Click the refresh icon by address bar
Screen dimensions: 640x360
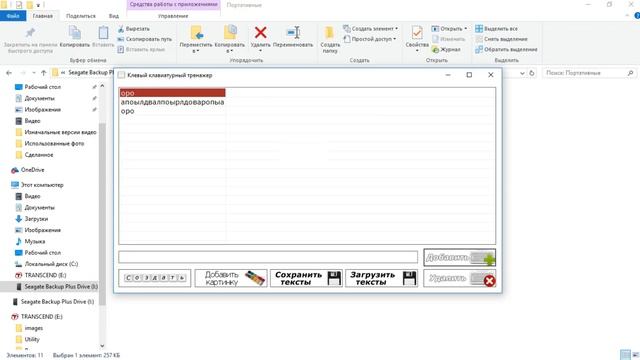[x=532, y=73]
